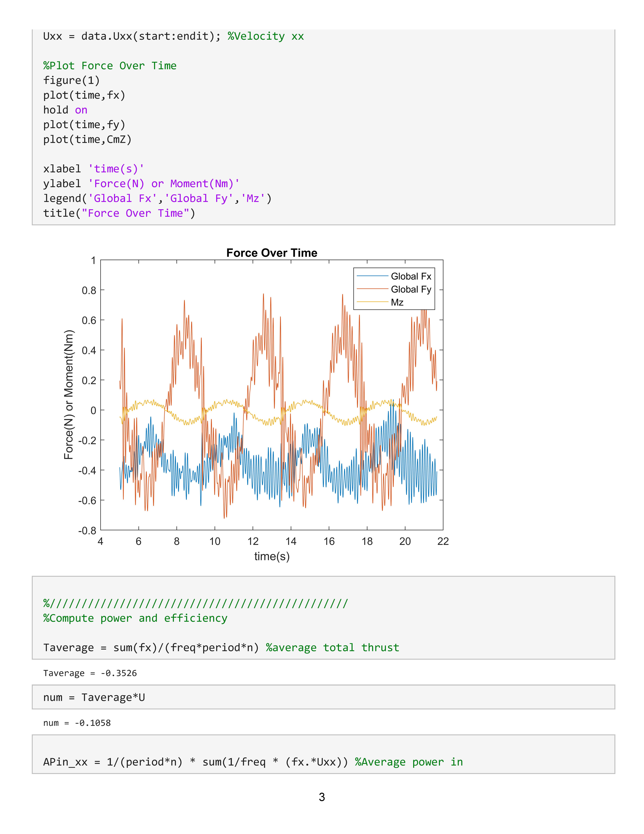
Task: Click the x-axis tick label '4'
Action: click(x=100, y=541)
